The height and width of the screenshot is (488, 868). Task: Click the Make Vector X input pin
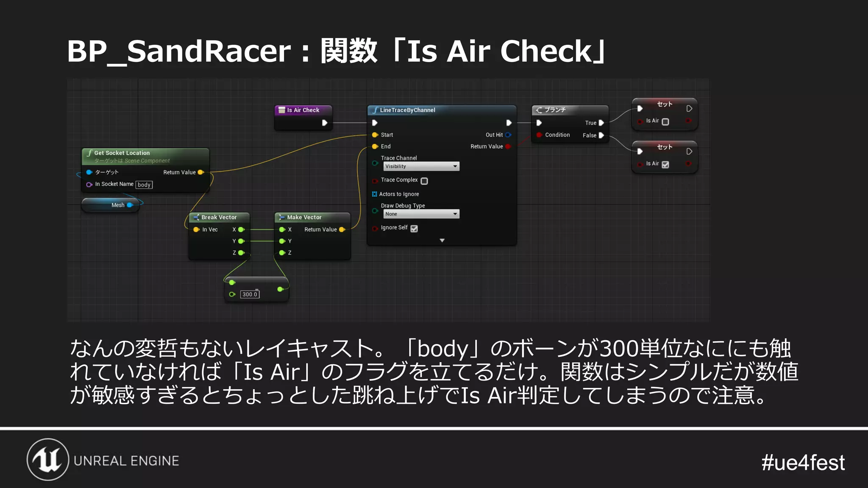pos(282,230)
